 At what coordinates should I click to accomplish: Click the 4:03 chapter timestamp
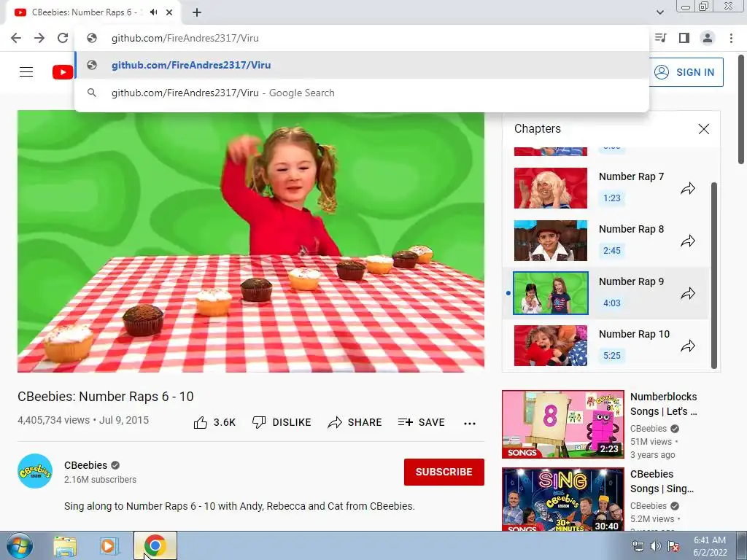(612, 303)
